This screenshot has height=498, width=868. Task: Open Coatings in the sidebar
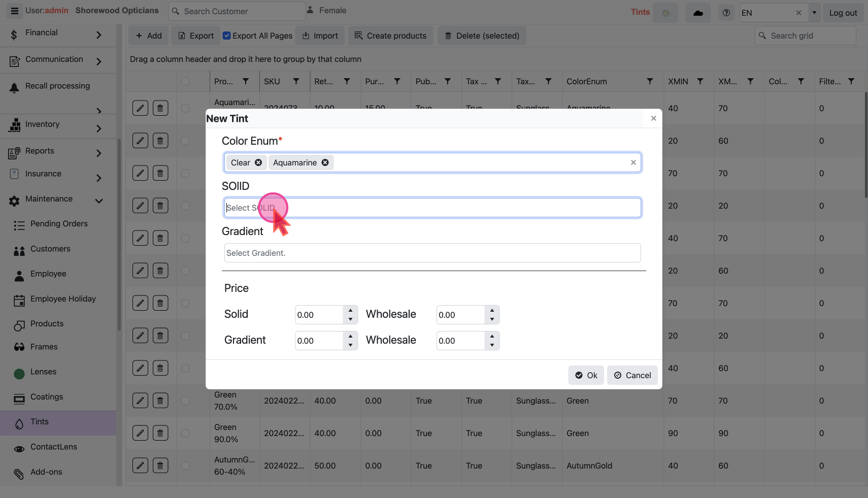tap(47, 396)
